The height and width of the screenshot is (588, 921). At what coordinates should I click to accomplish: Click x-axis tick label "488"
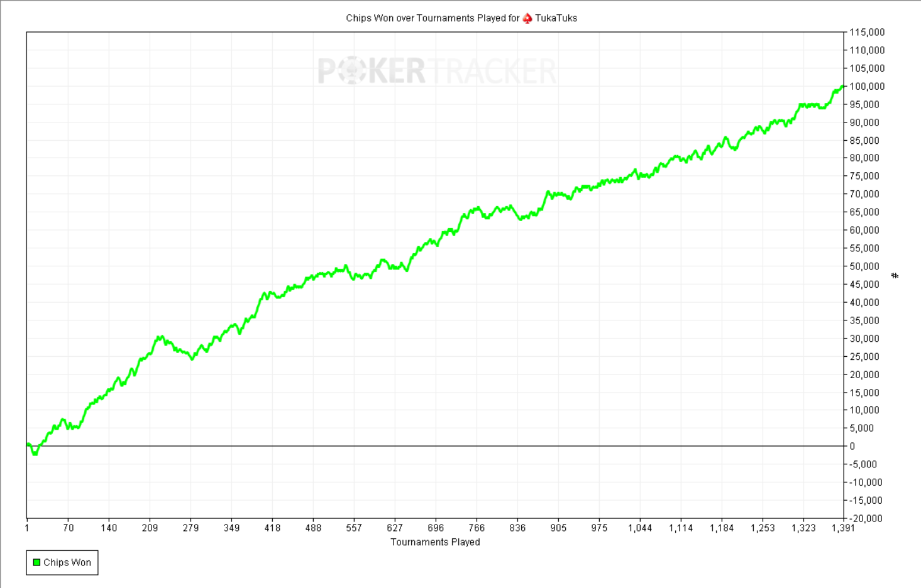[x=313, y=528]
